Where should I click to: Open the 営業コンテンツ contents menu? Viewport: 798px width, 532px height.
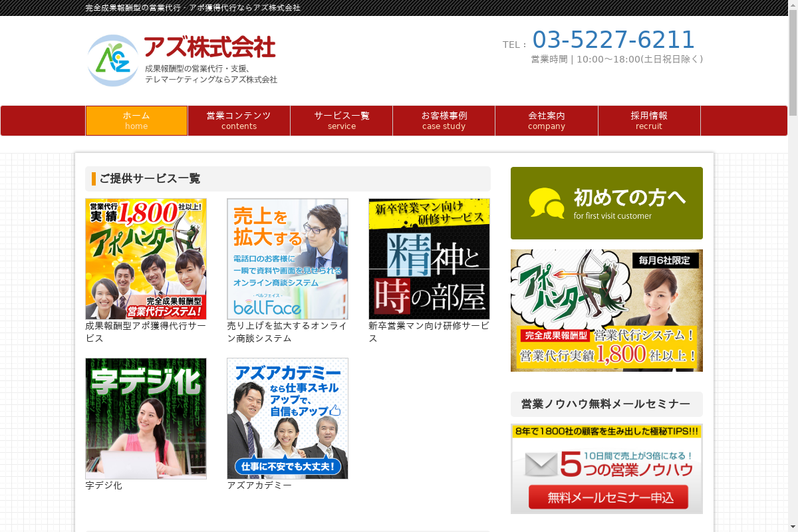click(239, 120)
